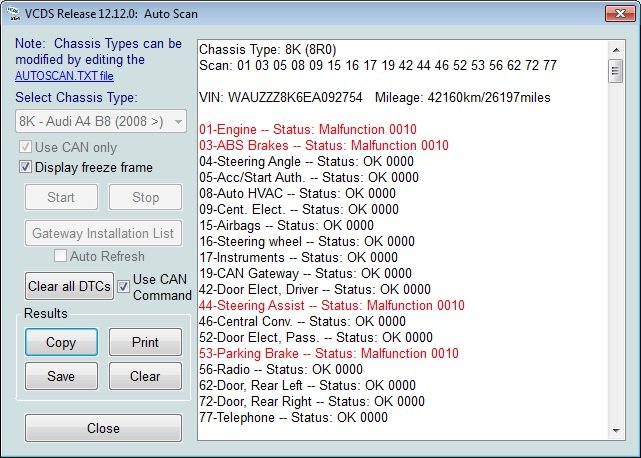Select the 53-Parking Brake Malfunction line
This screenshot has height=458, width=641.
329,353
